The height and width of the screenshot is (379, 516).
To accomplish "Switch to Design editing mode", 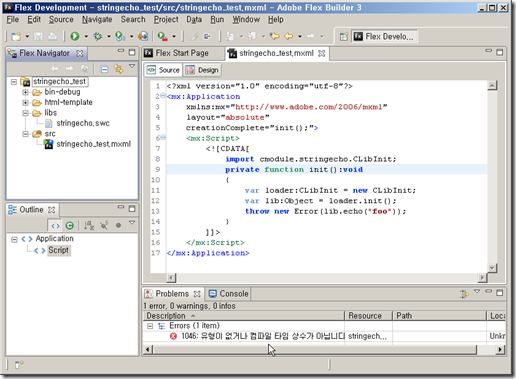I will (x=202, y=70).
